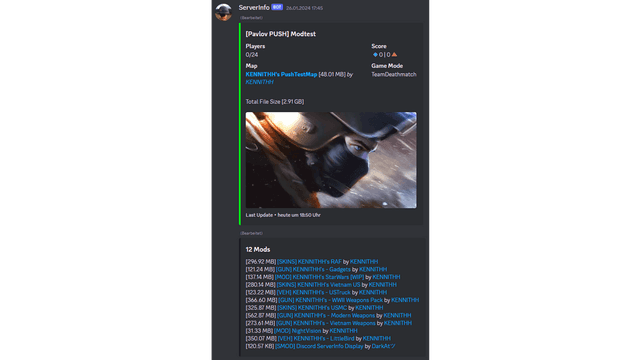This screenshot has height=360, width=640.
Task: Click the Players field label
Action: point(255,46)
